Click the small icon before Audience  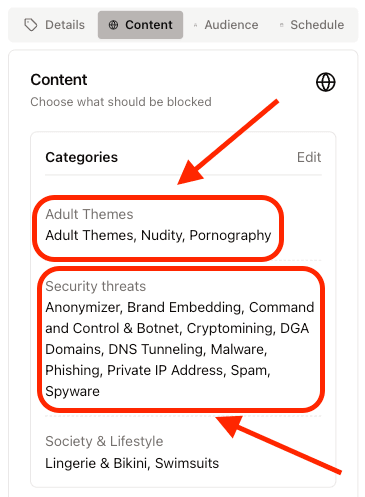196,25
